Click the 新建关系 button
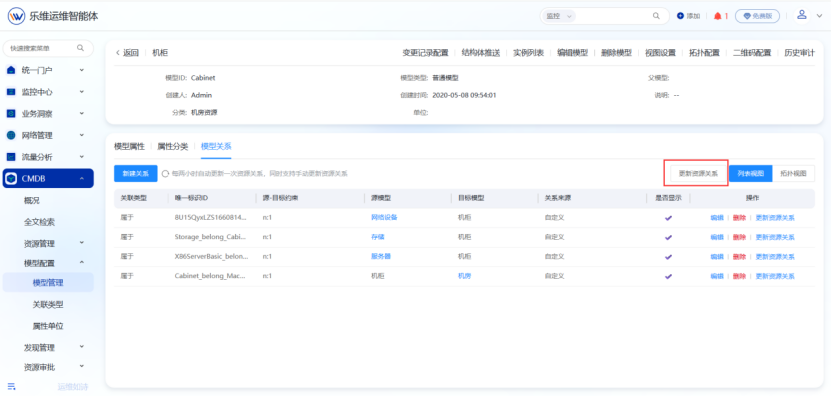The image size is (831, 397). (x=136, y=173)
